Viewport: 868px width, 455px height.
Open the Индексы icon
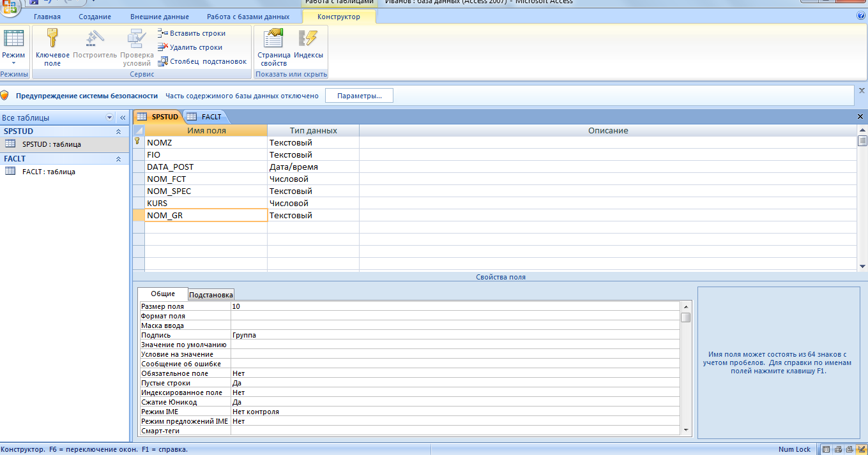308,38
